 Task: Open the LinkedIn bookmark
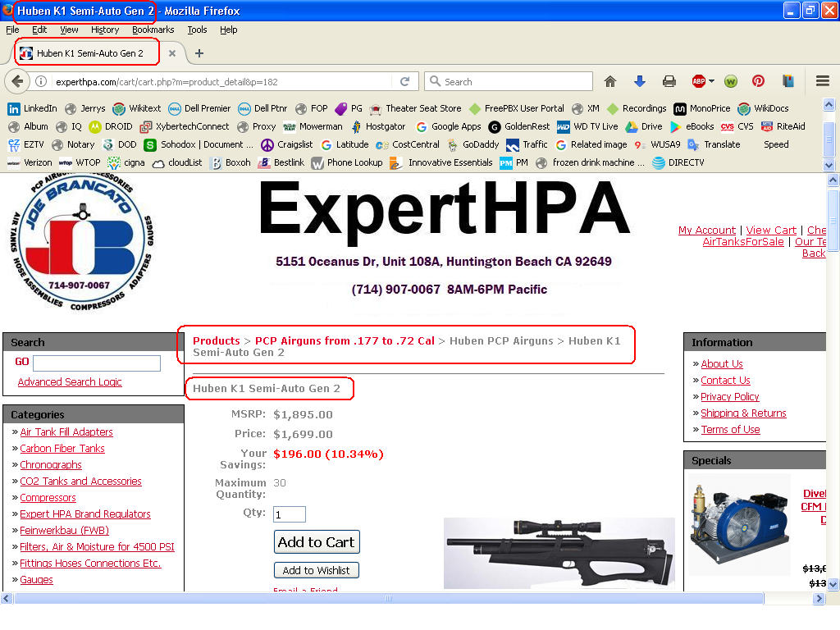click(x=32, y=109)
